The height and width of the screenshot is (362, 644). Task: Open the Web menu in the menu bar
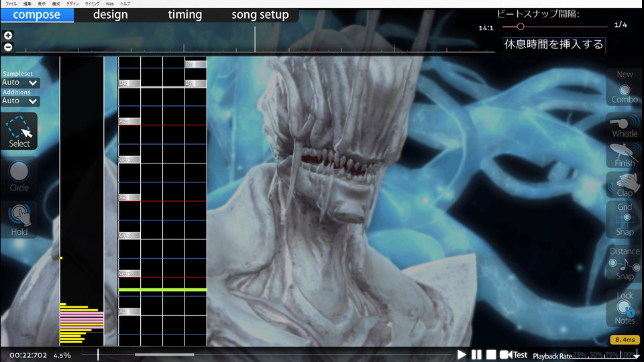coord(109,4)
